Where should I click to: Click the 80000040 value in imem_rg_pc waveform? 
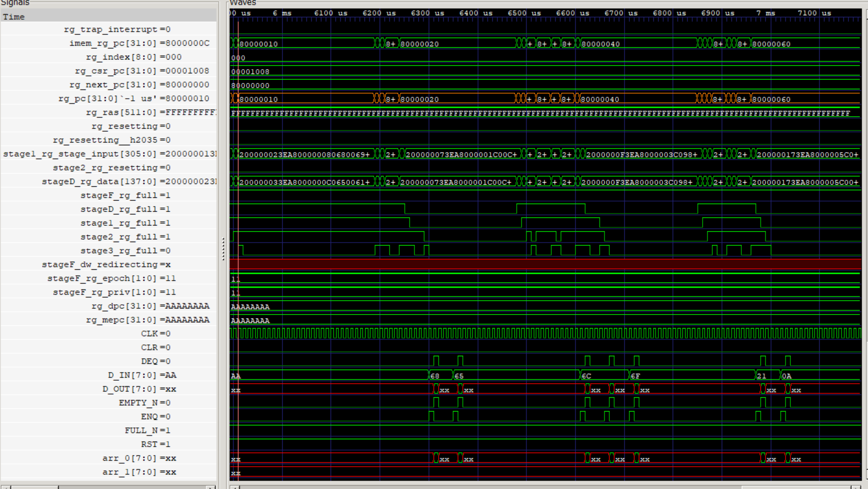tap(600, 44)
